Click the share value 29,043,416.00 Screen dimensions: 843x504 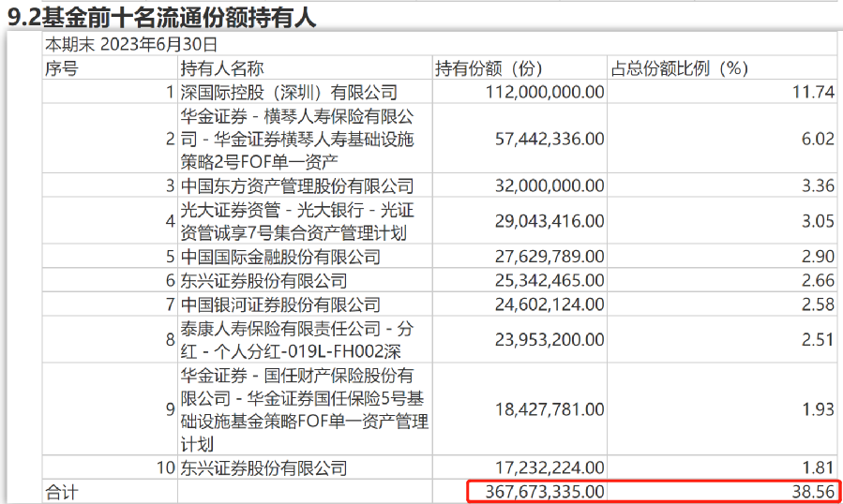549,221
